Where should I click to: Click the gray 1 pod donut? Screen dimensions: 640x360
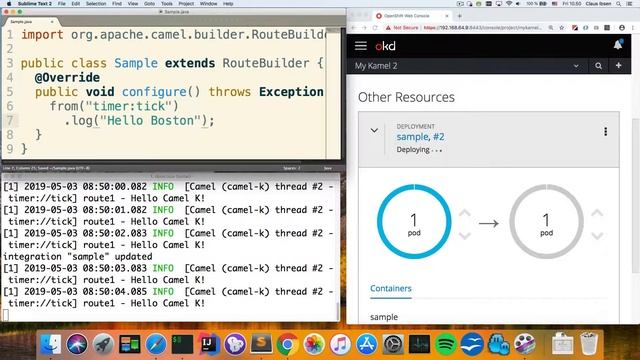point(547,222)
